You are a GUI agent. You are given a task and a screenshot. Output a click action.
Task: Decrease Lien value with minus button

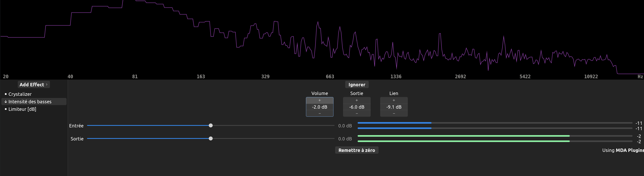click(x=394, y=114)
